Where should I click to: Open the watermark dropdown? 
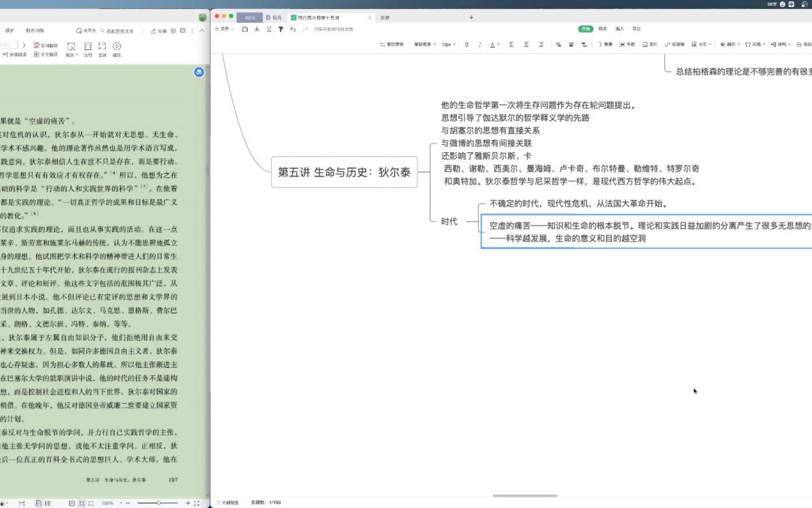pos(702,44)
